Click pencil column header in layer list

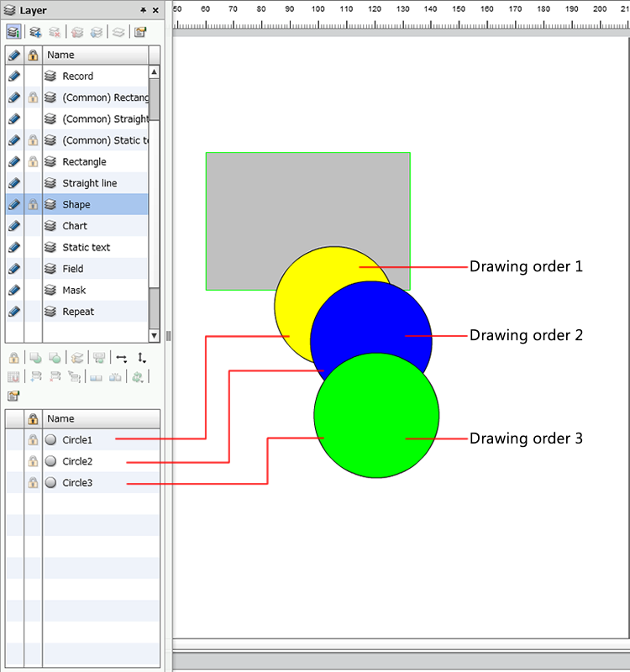click(14, 55)
